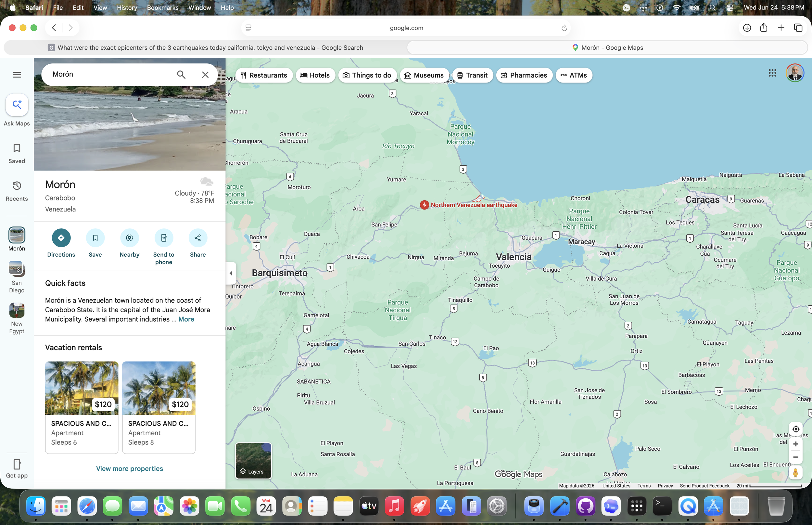
Task: Save Morón to a list
Action: [95, 243]
